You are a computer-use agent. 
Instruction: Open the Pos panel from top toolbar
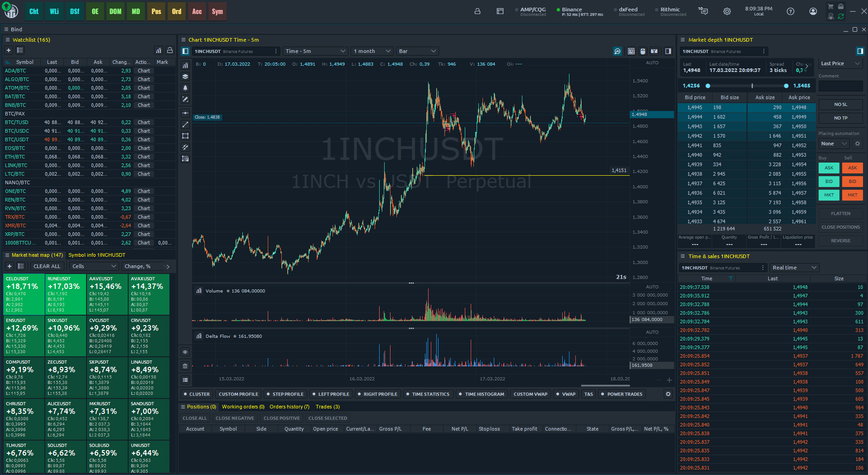[x=156, y=11]
